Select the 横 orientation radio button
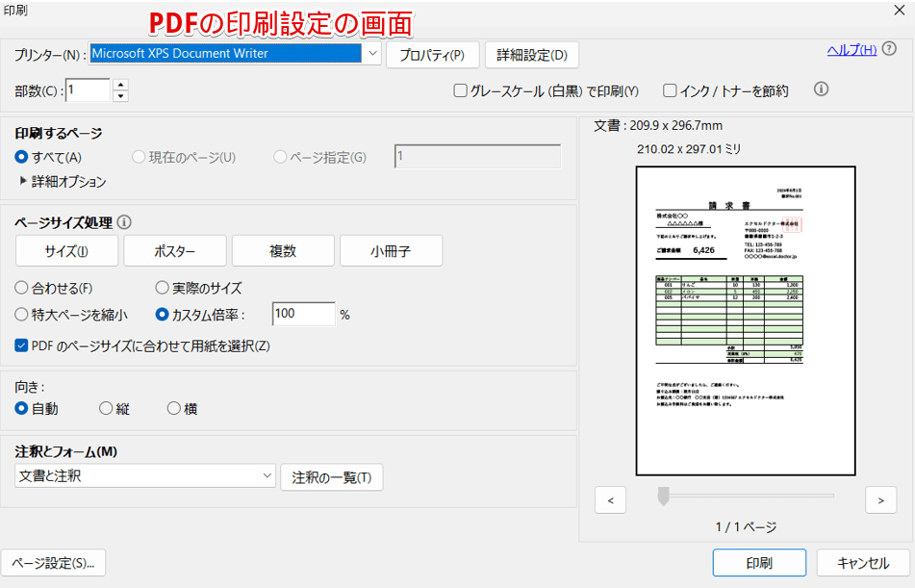The image size is (915, 588). [173, 407]
